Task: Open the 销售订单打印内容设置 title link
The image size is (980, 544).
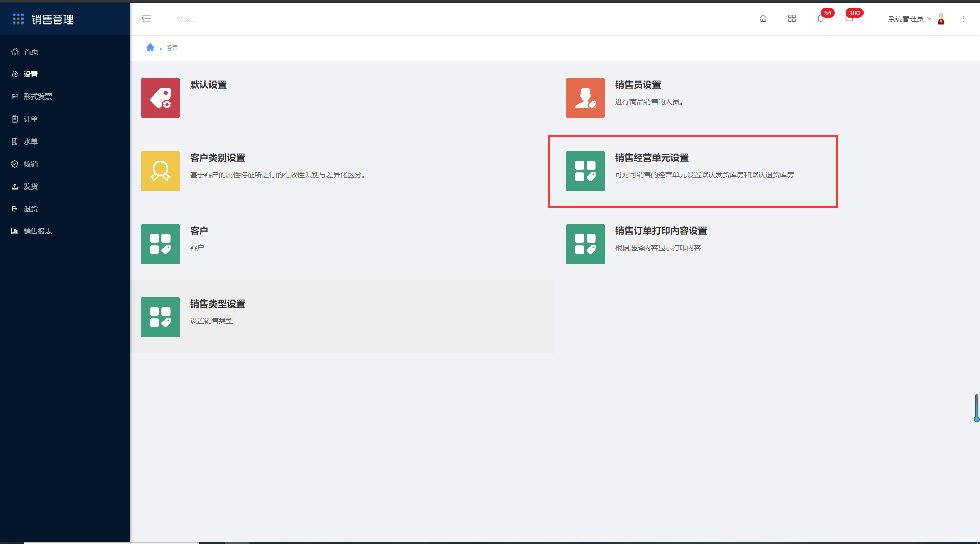Action: 661,231
